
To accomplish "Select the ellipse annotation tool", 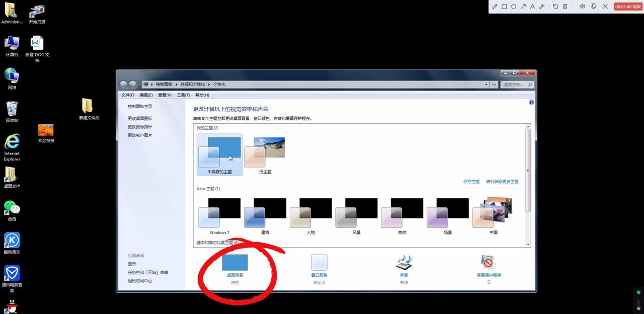I will click(514, 7).
